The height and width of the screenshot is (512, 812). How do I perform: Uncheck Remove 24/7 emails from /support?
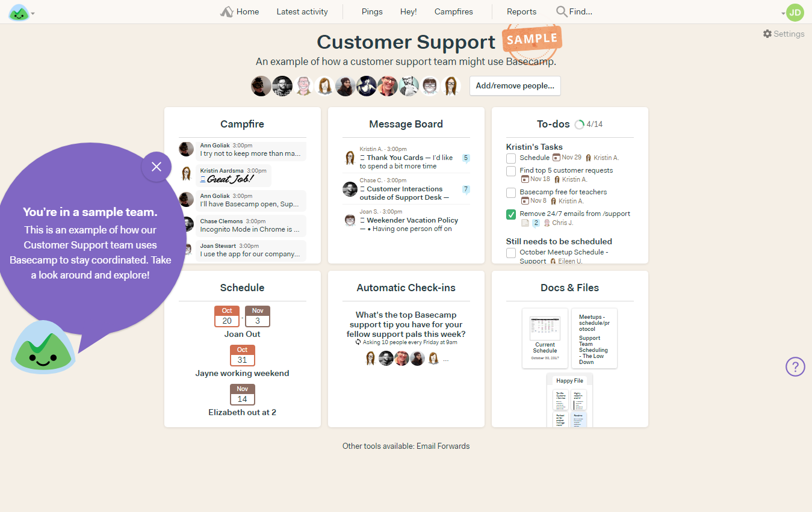pos(511,214)
